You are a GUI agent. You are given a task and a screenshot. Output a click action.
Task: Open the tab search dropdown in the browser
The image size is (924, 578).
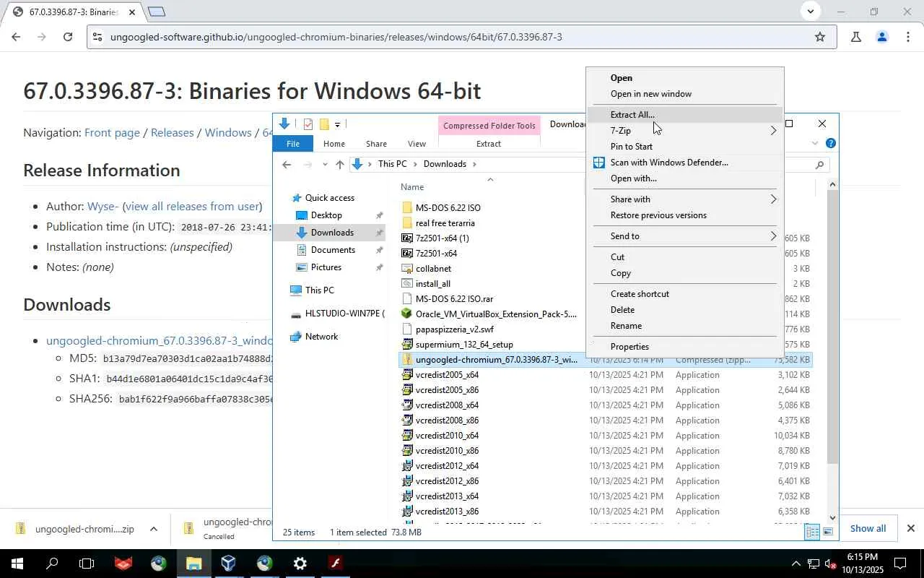tap(810, 11)
